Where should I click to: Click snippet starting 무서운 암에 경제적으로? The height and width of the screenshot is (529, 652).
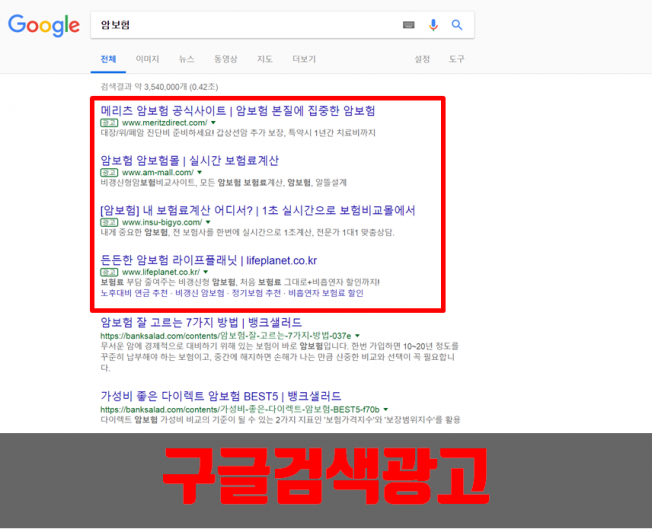coord(279,356)
